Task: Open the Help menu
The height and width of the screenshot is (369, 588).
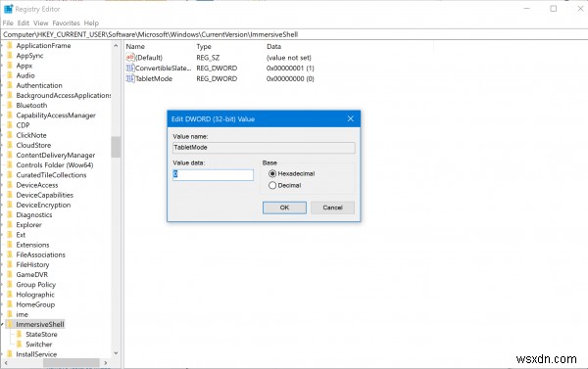Action: tap(91, 23)
